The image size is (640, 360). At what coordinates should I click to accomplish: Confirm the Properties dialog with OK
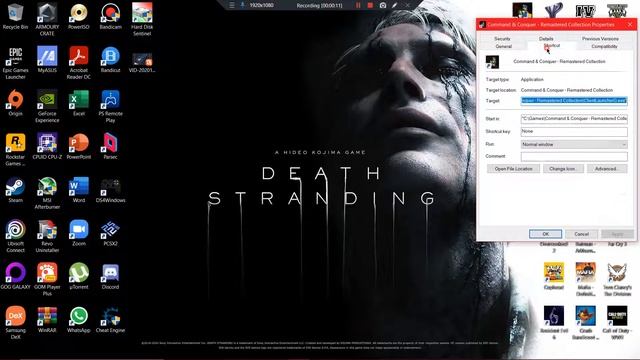[x=545, y=234]
